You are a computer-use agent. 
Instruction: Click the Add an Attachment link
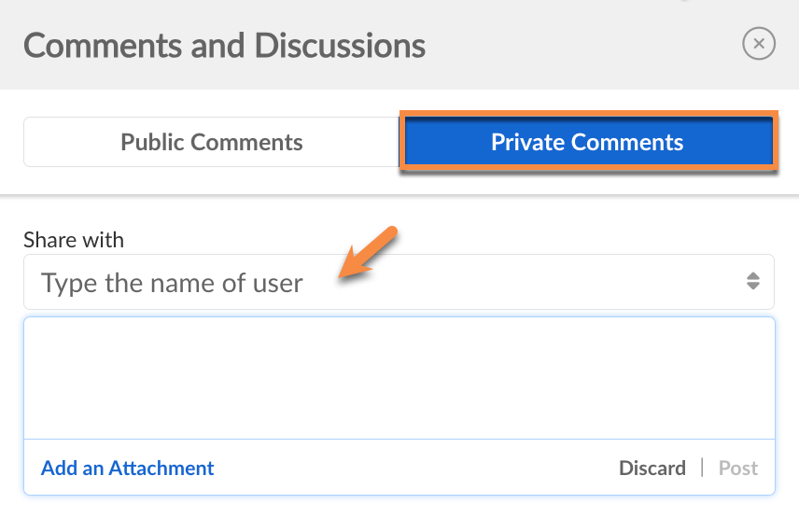128,468
